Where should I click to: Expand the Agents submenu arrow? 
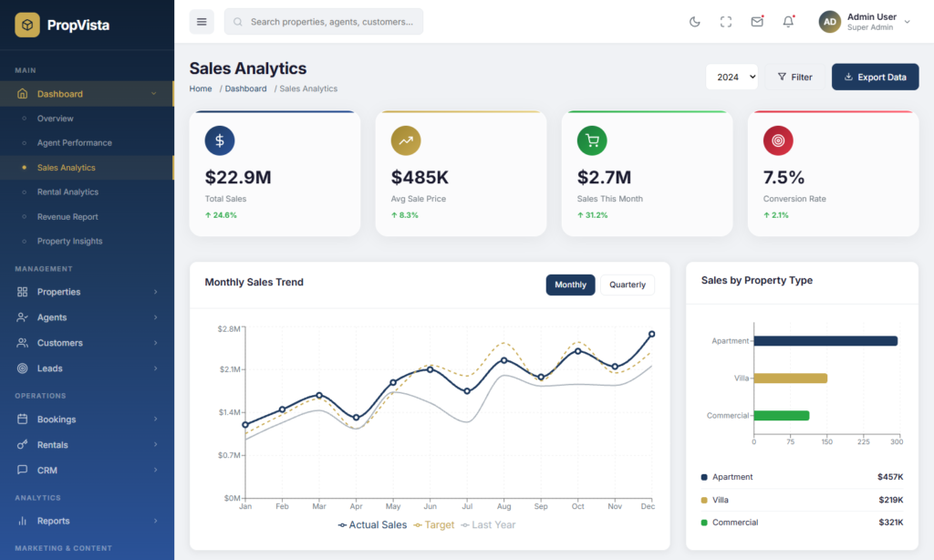click(155, 317)
